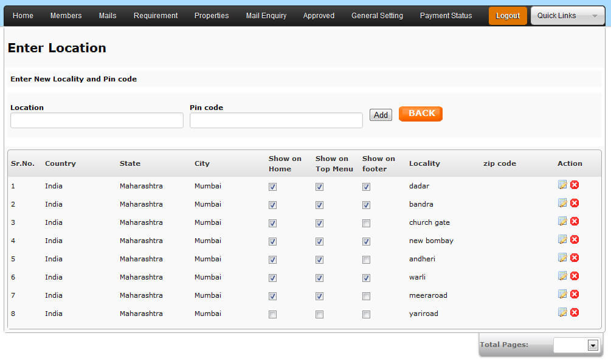Open the Properties menu

(x=212, y=16)
